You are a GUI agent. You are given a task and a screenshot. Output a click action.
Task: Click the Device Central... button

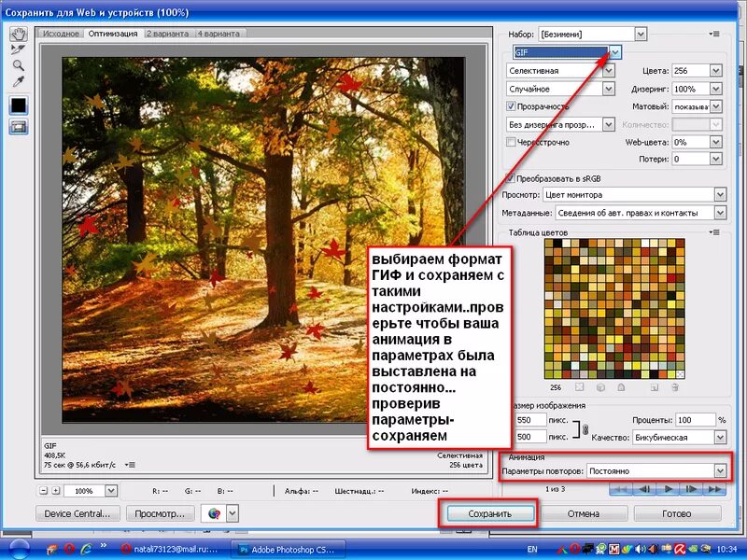coord(78,514)
